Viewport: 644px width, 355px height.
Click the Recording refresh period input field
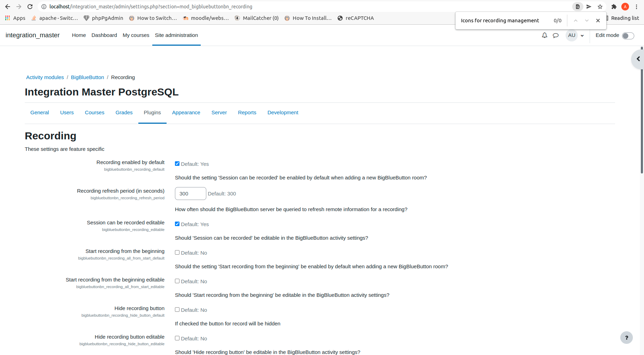pos(190,194)
